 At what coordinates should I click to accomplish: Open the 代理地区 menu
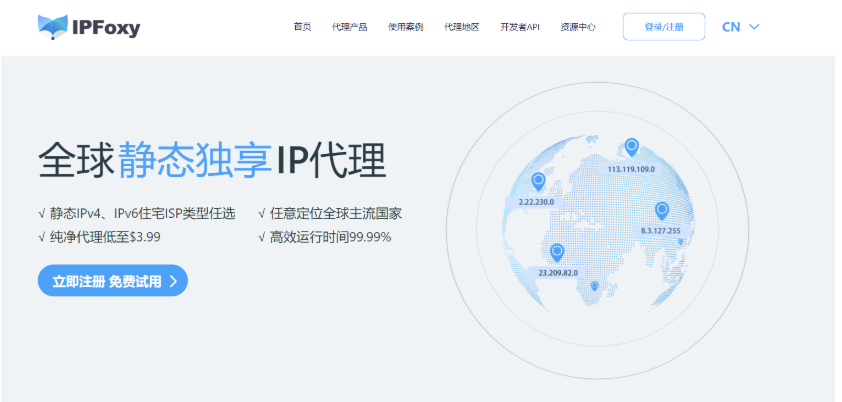(461, 27)
